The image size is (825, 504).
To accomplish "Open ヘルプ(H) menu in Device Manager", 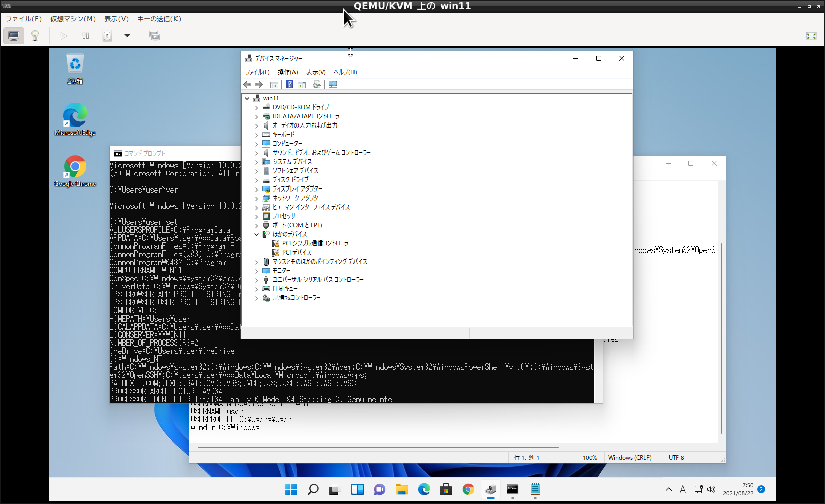I will (x=345, y=72).
